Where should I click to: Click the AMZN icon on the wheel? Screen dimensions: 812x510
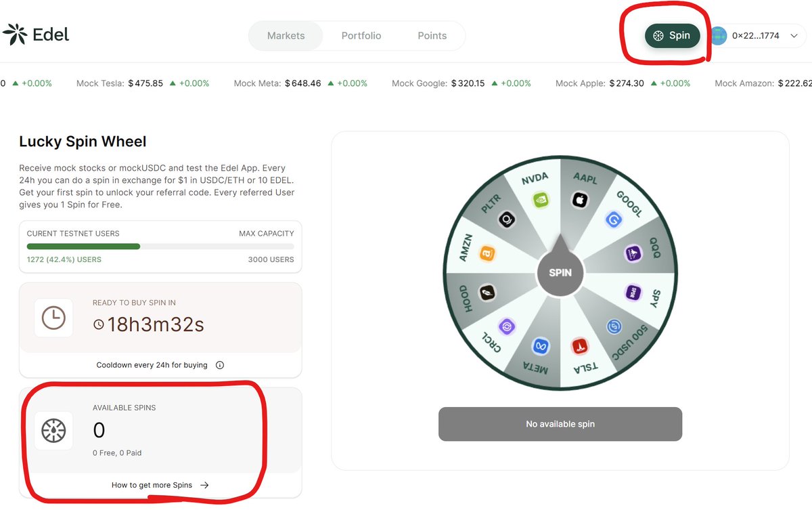(x=487, y=254)
